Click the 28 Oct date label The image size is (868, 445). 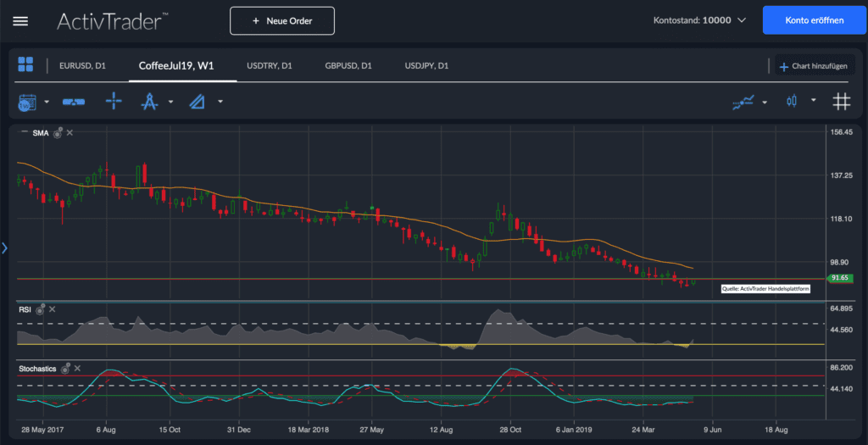[x=510, y=430]
